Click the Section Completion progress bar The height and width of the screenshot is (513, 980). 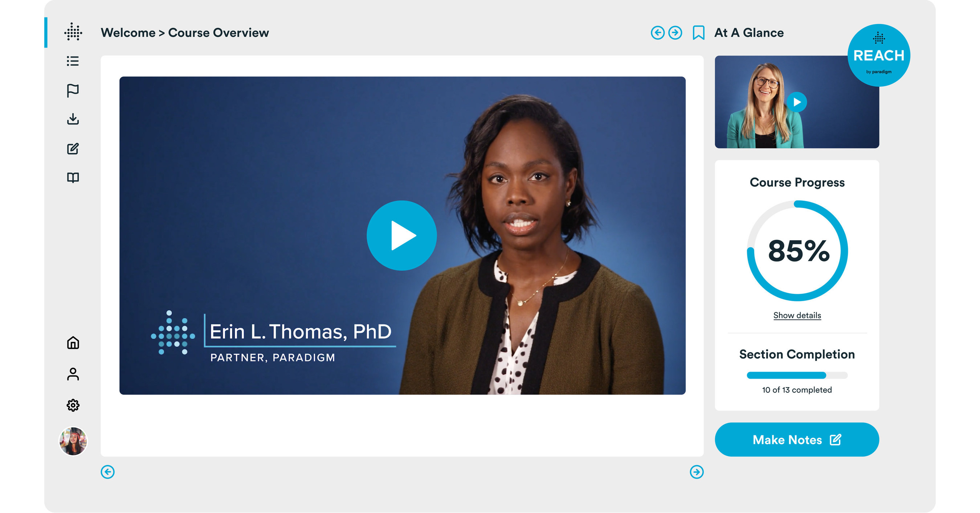click(797, 375)
